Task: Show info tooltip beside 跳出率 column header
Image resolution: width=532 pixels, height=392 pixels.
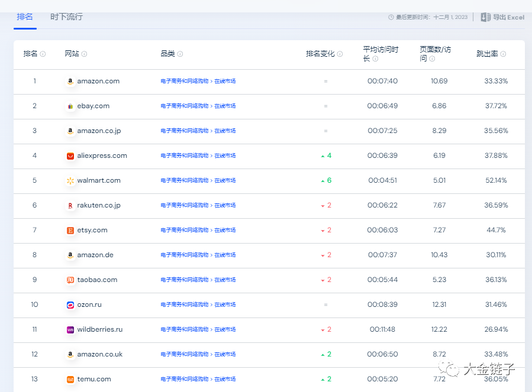Action: (503, 54)
